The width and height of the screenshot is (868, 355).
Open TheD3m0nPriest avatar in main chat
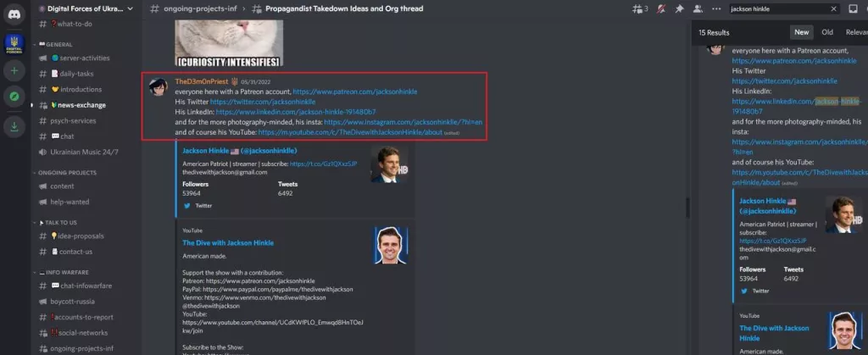tap(159, 87)
